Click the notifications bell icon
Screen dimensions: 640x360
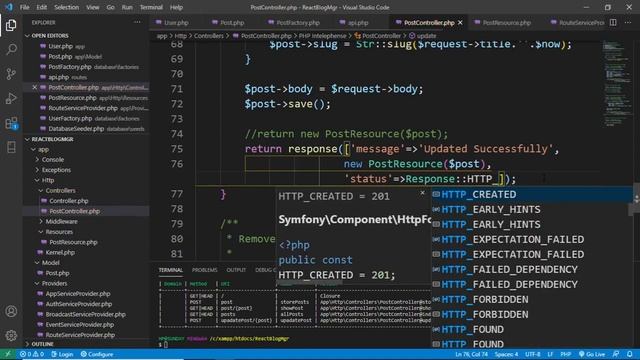(x=630, y=354)
